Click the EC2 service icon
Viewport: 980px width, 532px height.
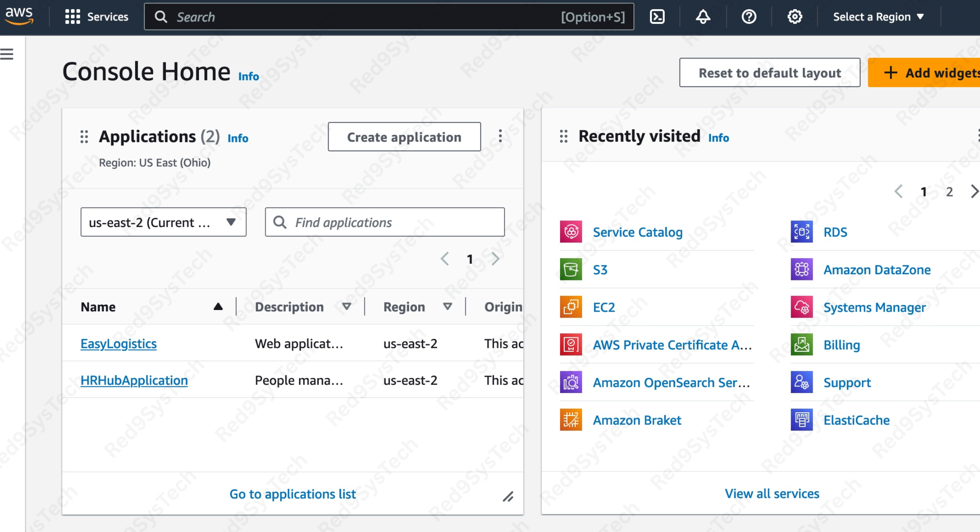click(x=571, y=307)
